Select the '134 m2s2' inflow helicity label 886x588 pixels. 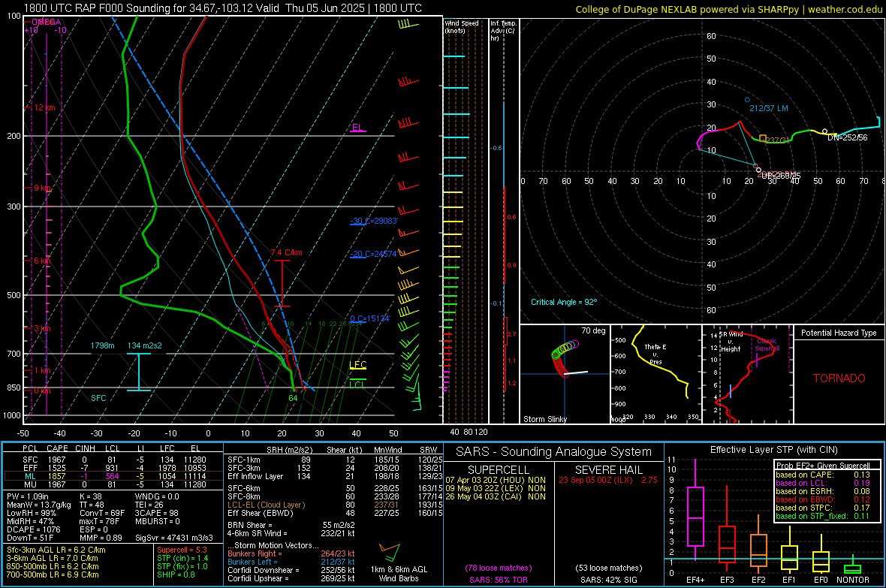tap(145, 345)
